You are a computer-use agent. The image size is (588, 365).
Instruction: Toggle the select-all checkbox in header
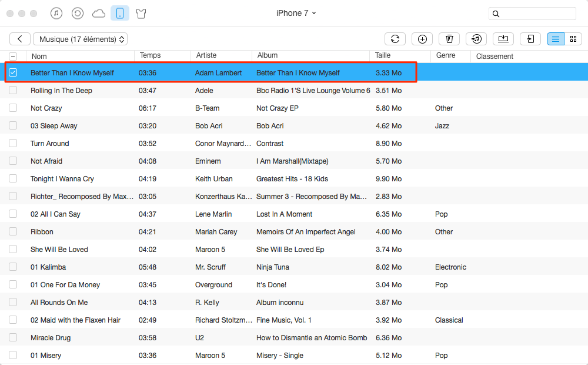[13, 57]
